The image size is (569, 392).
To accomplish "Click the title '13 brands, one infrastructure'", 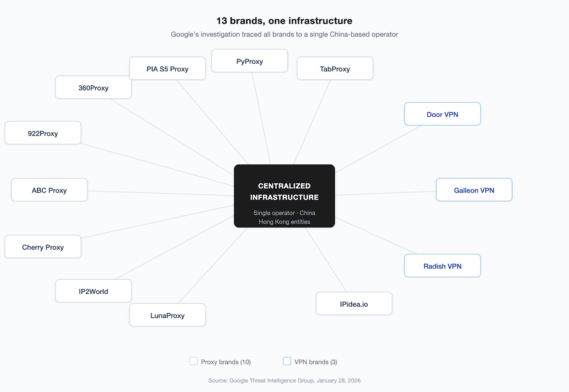I will pos(284,21).
